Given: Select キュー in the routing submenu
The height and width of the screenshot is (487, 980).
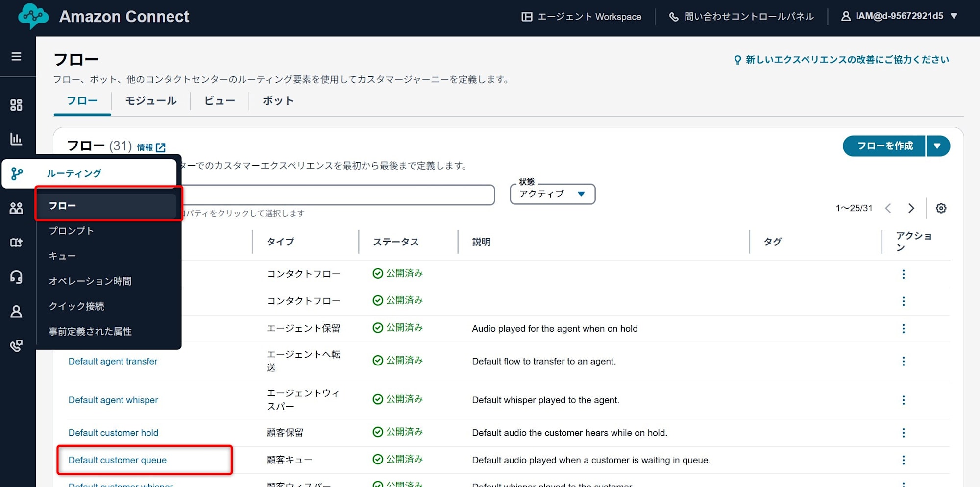Looking at the screenshot, I should (x=62, y=256).
